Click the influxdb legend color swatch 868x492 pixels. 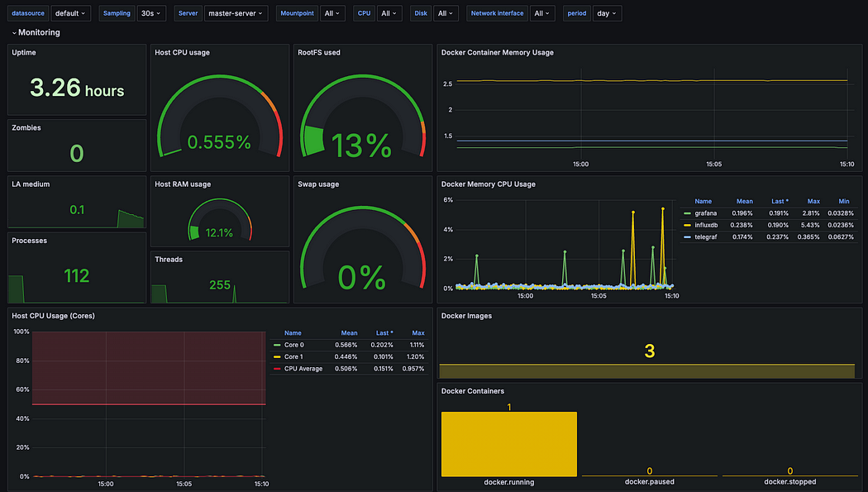click(687, 225)
